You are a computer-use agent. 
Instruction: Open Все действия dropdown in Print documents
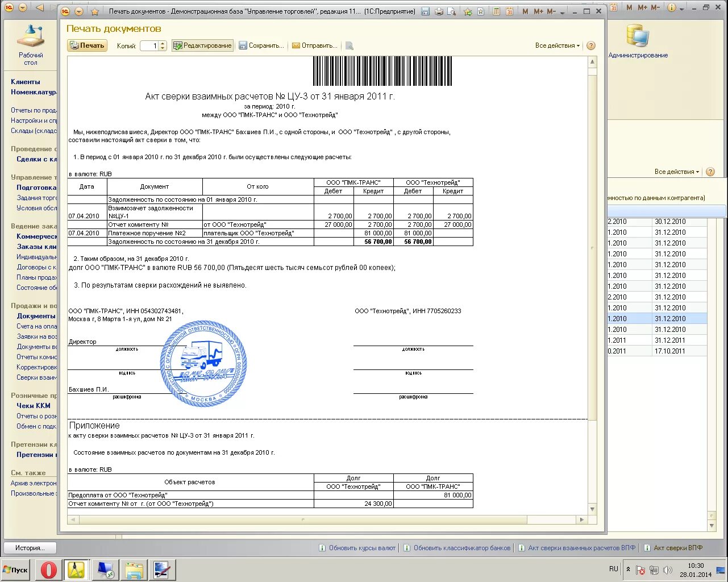pyautogui.click(x=558, y=45)
